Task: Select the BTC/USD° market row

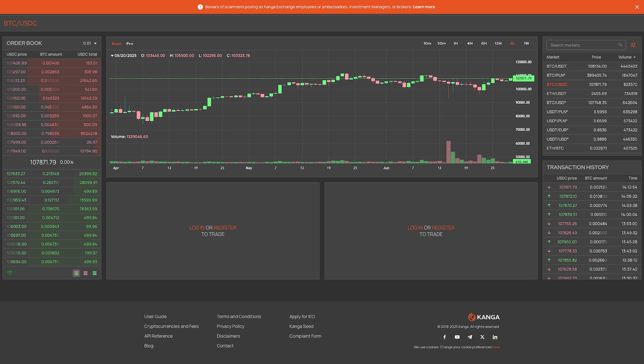Action: pos(592,103)
